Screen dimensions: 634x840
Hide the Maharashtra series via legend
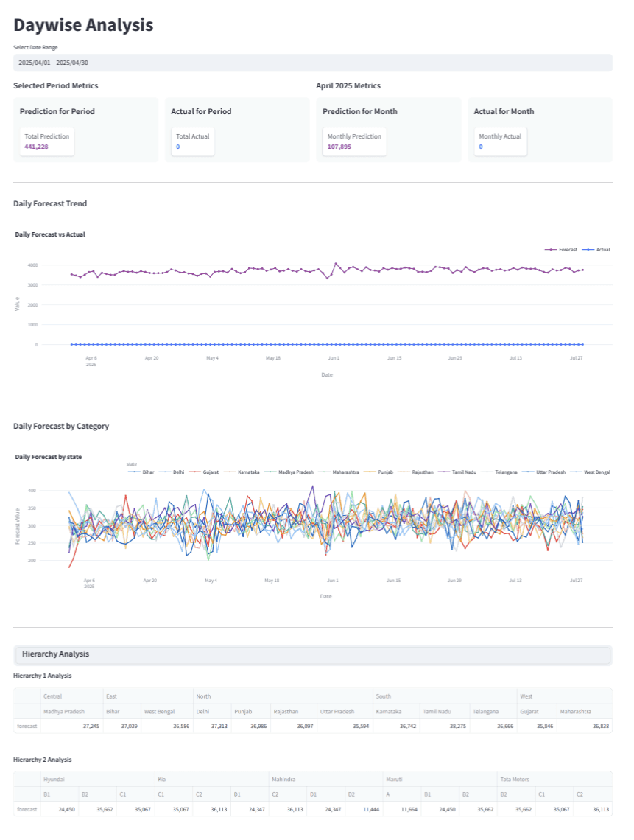pyautogui.click(x=339, y=472)
